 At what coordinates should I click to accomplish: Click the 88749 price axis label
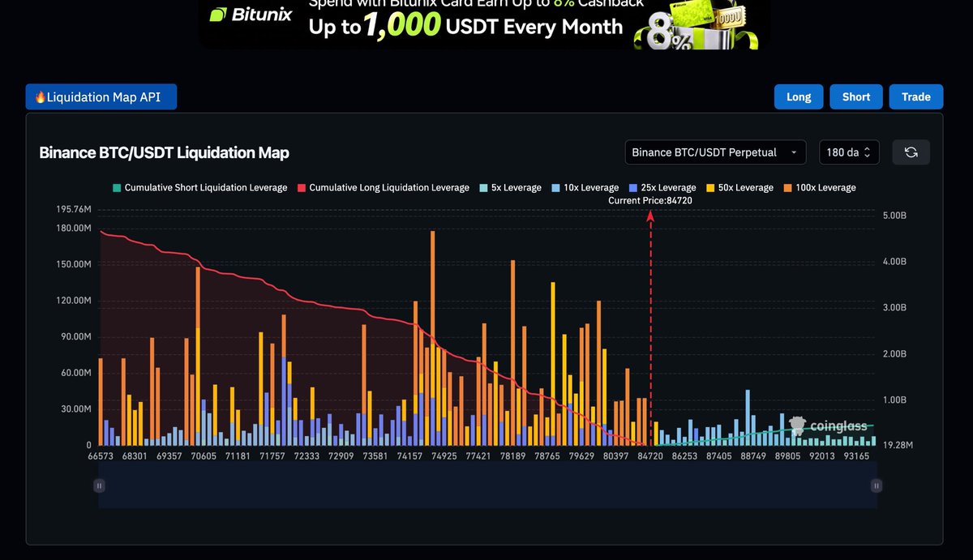click(753, 457)
